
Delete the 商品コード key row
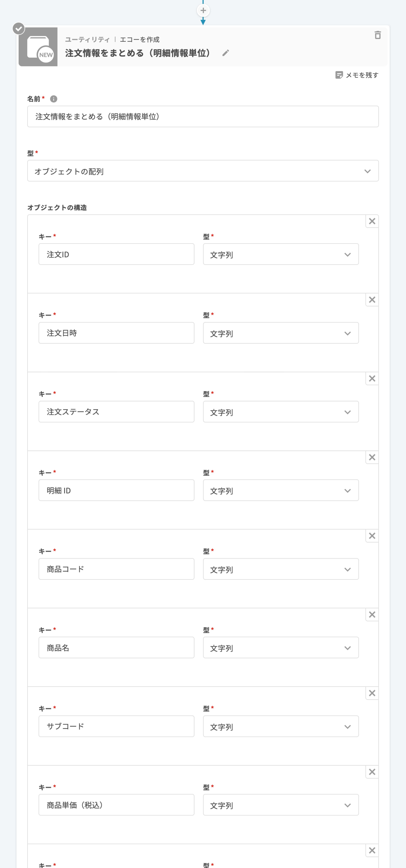372,536
